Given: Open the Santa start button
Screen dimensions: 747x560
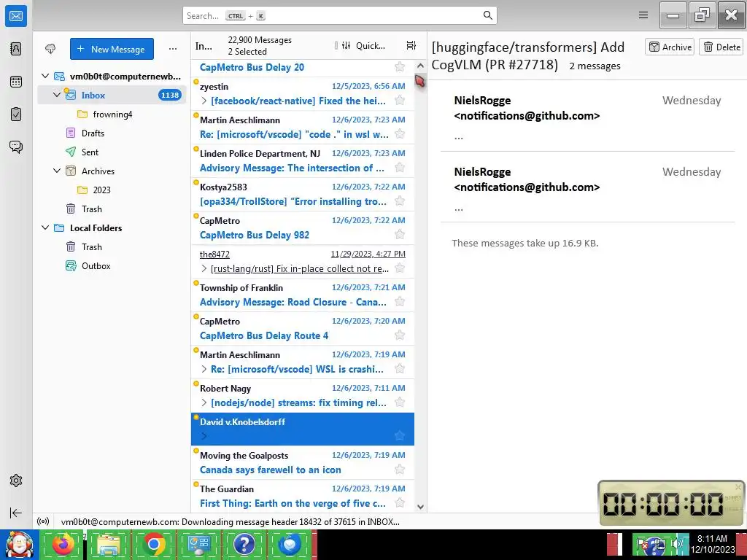Looking at the screenshot, I should (19, 545).
